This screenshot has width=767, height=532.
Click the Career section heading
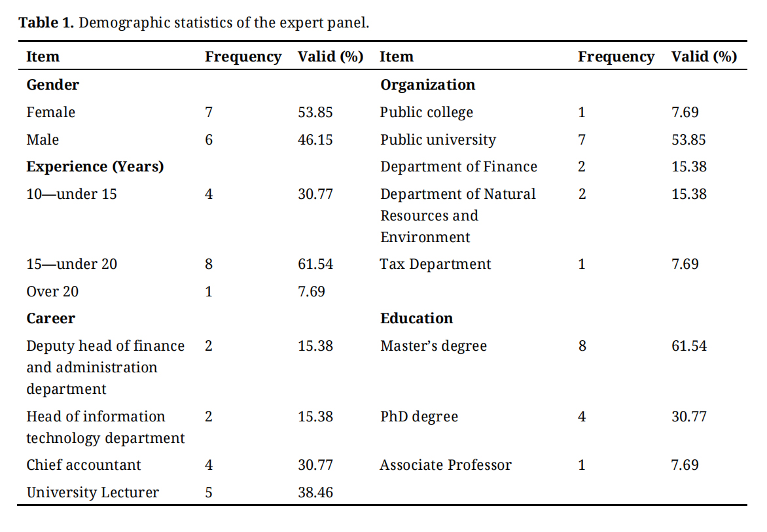pyautogui.click(x=50, y=318)
